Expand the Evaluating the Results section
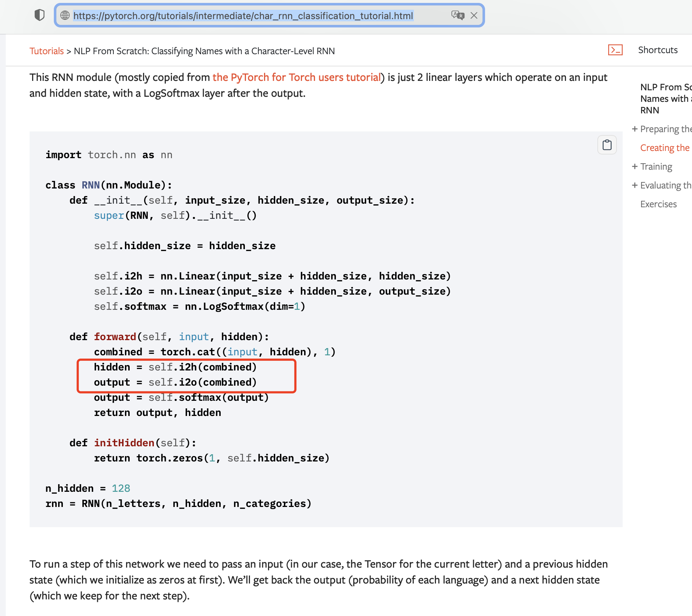 635,185
